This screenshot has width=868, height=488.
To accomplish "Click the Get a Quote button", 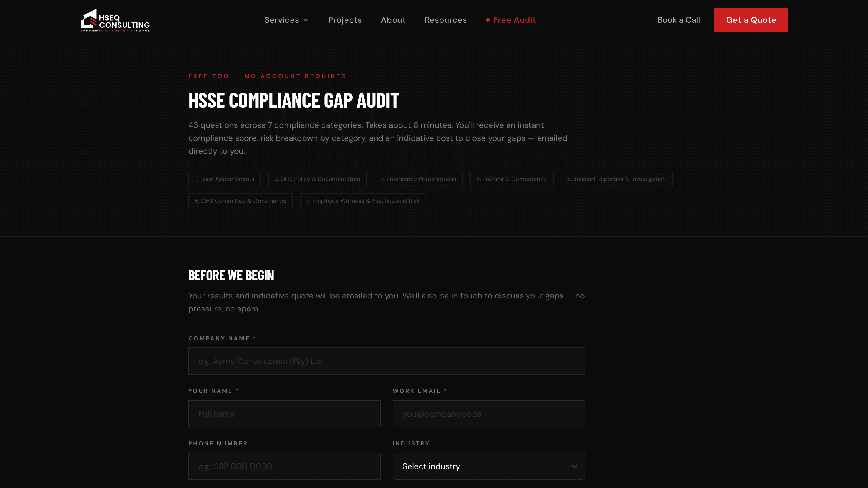I will click(x=751, y=20).
